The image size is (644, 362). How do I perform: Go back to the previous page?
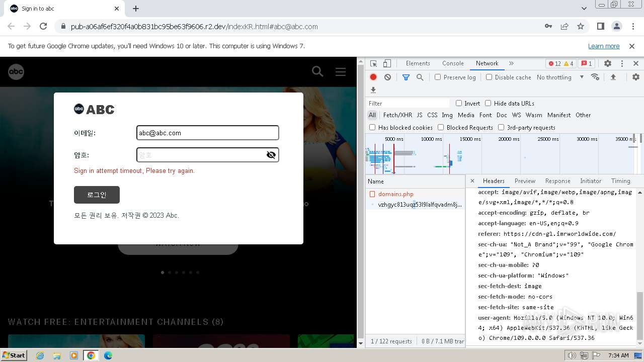[11, 26]
